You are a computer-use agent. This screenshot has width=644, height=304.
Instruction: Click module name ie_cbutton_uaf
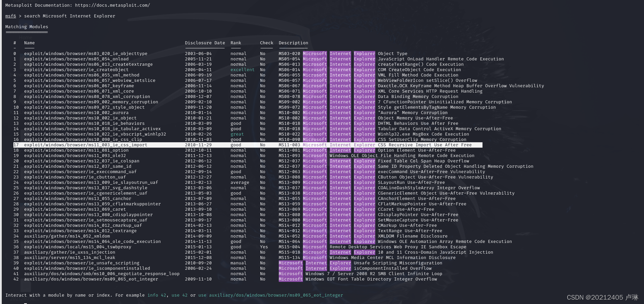click(x=75, y=177)
